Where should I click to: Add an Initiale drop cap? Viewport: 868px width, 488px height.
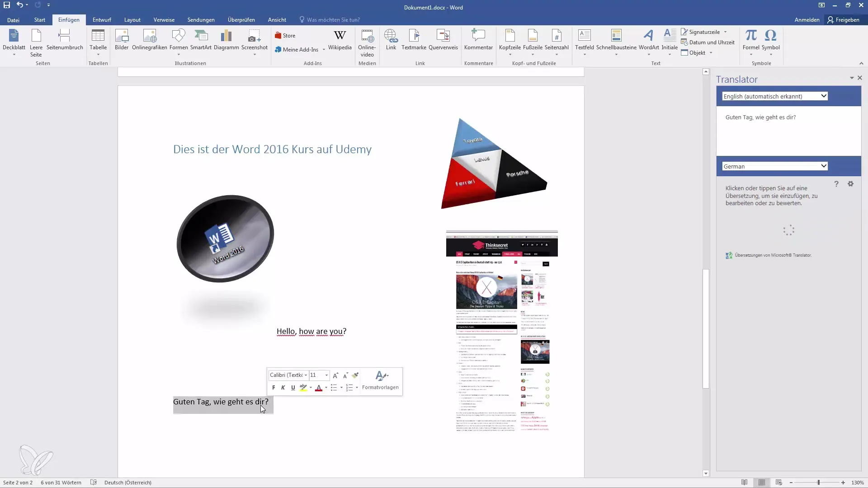coord(670,42)
